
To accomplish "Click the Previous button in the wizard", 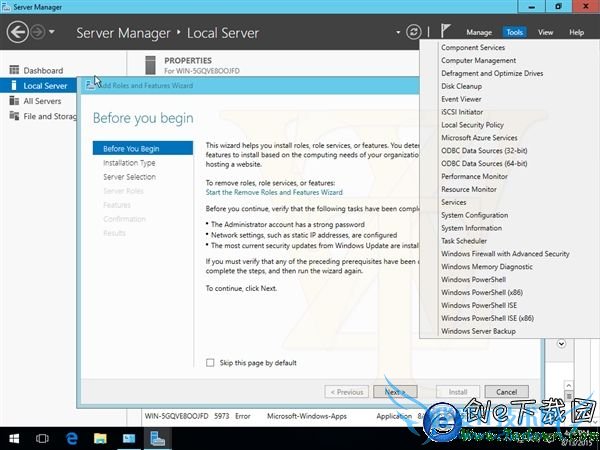I will point(347,392).
